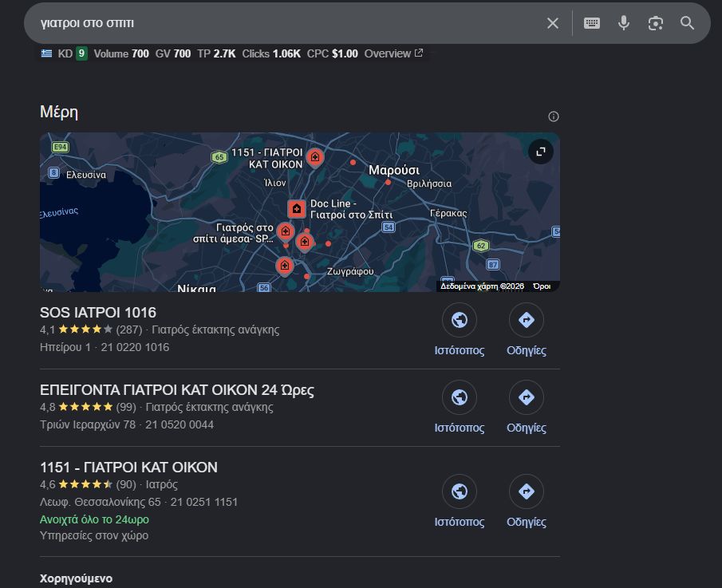Click the route 65 badge on the map
Image resolution: width=722 pixels, height=588 pixels.
pos(219,157)
